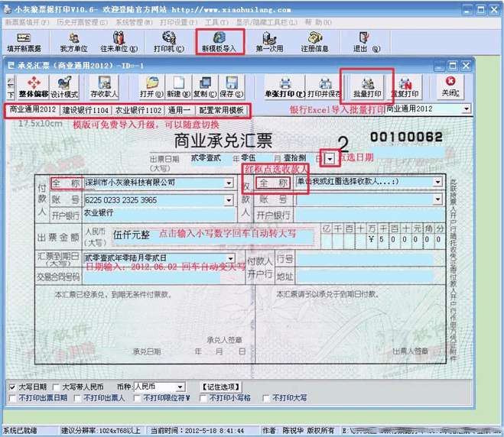Open the 显示/隐藏工具栏 menu
This screenshot has width=504, height=437.
(x=267, y=22)
